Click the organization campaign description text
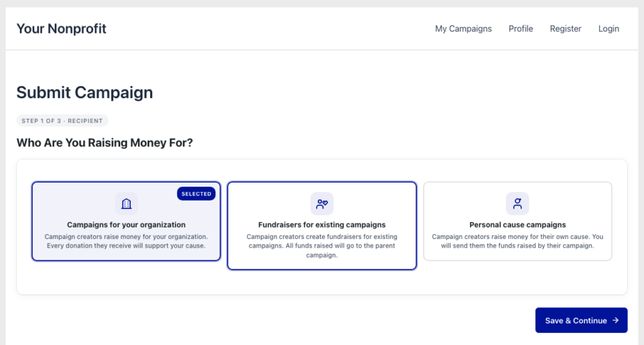 pyautogui.click(x=126, y=241)
